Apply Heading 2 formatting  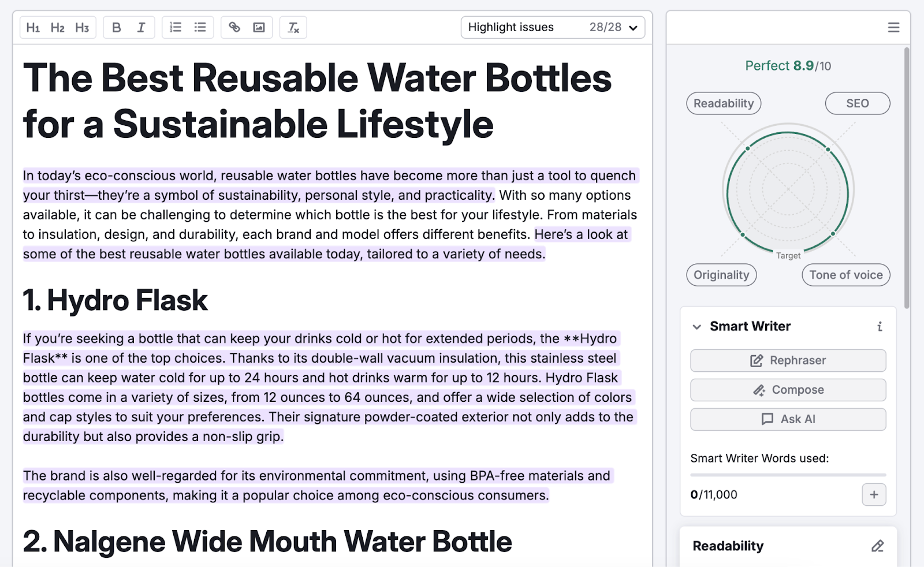[57, 27]
